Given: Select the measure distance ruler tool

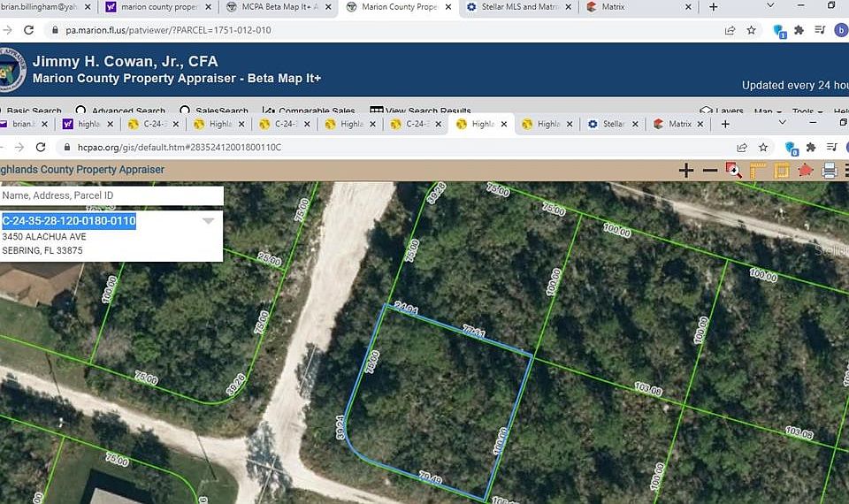Looking at the screenshot, I should [758, 171].
